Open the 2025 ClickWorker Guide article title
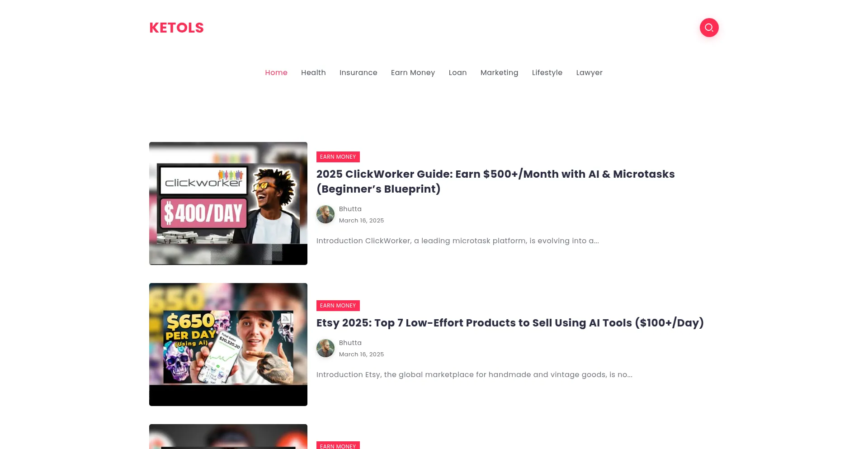Screen dimensions: 868x449 [495, 181]
